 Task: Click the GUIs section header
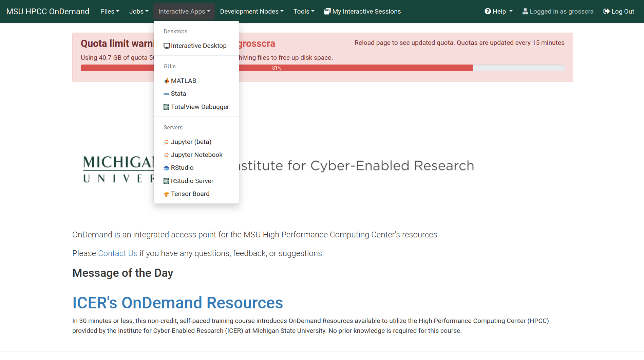click(170, 66)
